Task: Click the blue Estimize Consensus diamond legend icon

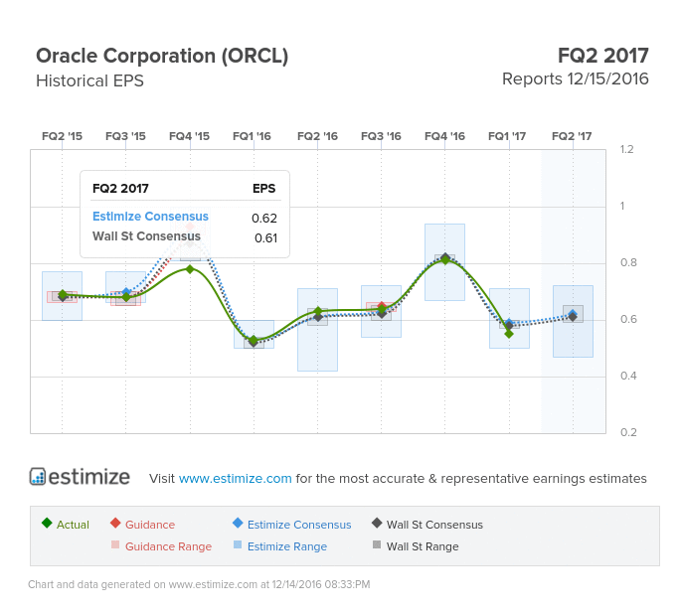Action: [238, 523]
